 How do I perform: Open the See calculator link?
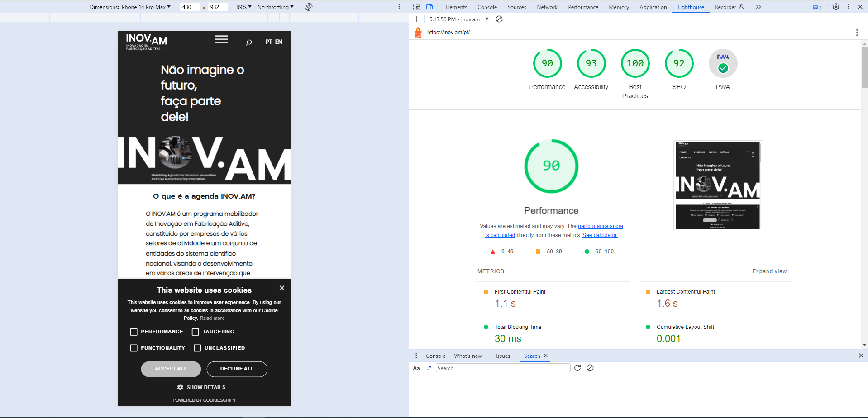pyautogui.click(x=600, y=235)
